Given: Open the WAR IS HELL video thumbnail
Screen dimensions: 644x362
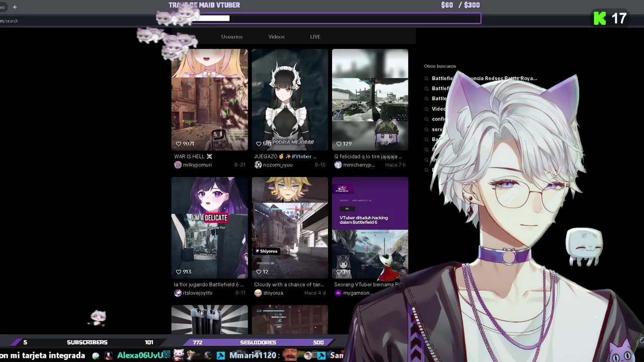Looking at the screenshot, I should click(x=209, y=100).
